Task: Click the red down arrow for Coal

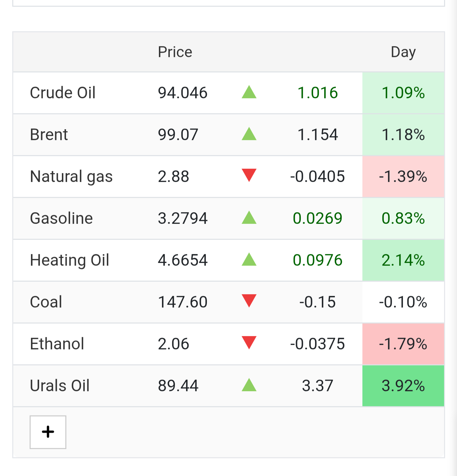Action: [249, 301]
